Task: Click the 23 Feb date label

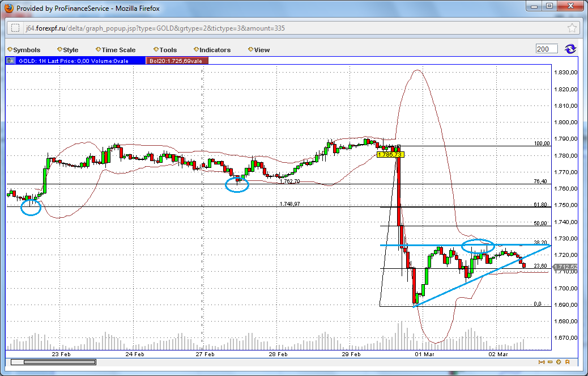Action: point(61,354)
